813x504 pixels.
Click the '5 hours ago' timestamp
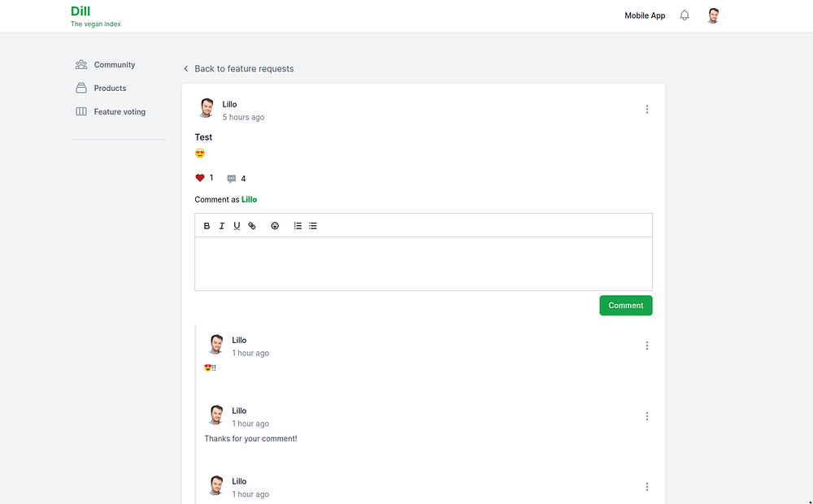[x=243, y=117]
